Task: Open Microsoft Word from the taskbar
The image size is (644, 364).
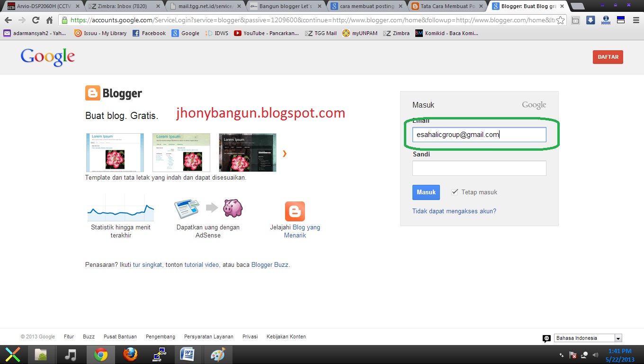Action: [x=188, y=355]
